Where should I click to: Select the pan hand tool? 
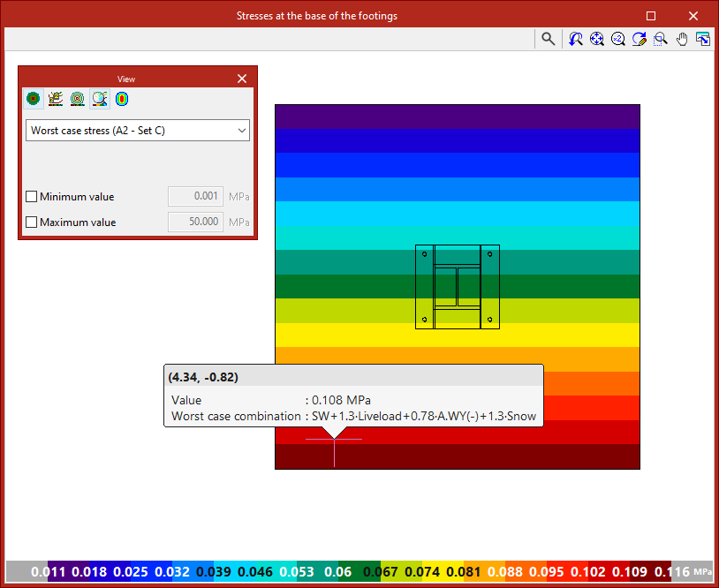coord(682,39)
